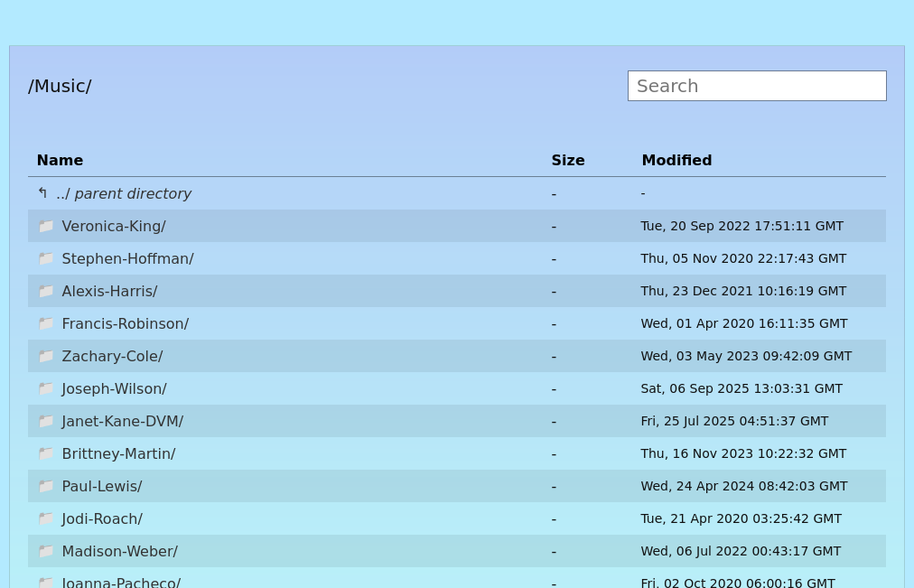Click the folder icon beside Janet-Kane-DVM

coord(46,421)
